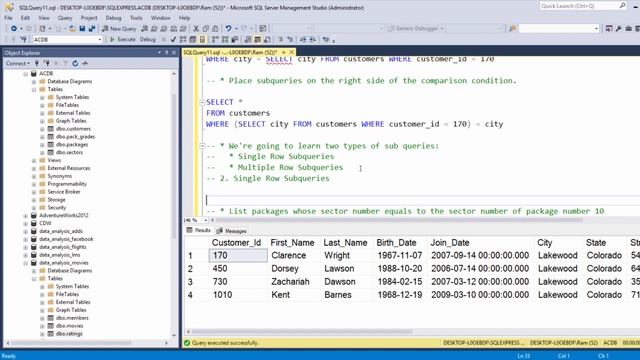This screenshot has height=360, width=640.
Task: Click the results grid horizontal scrollbar
Action: pos(302,332)
